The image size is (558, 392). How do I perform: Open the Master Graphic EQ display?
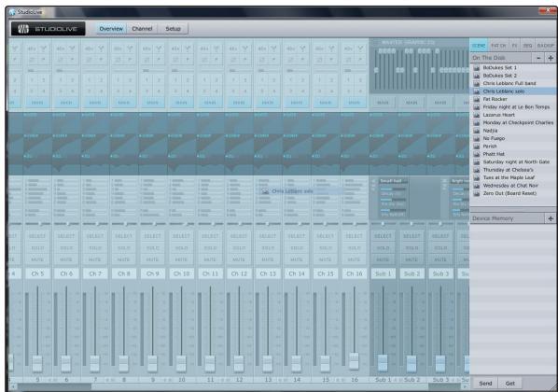click(x=420, y=67)
